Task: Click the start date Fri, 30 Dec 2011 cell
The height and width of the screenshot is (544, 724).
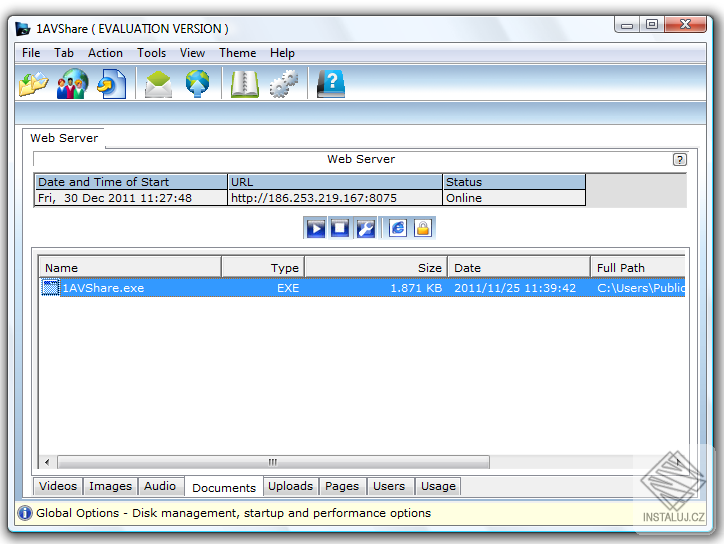Action: pos(131,198)
